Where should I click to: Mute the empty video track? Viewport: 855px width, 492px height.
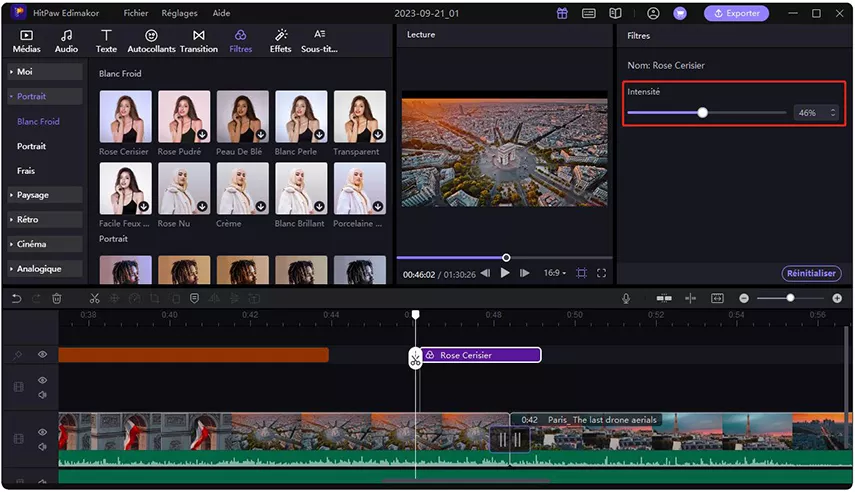[42, 394]
